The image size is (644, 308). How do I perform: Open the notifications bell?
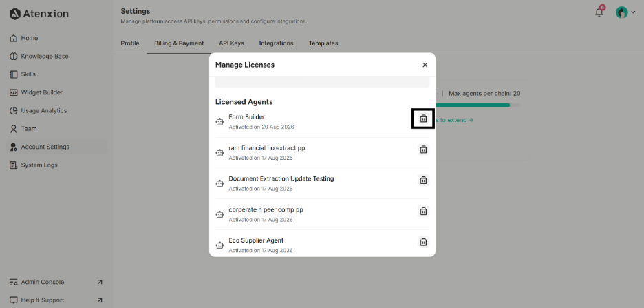(599, 12)
